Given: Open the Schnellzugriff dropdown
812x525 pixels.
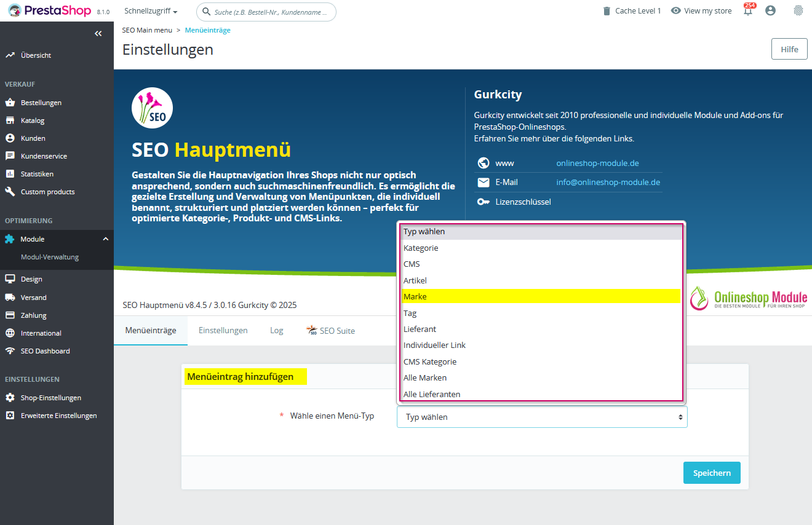Looking at the screenshot, I should pos(151,11).
